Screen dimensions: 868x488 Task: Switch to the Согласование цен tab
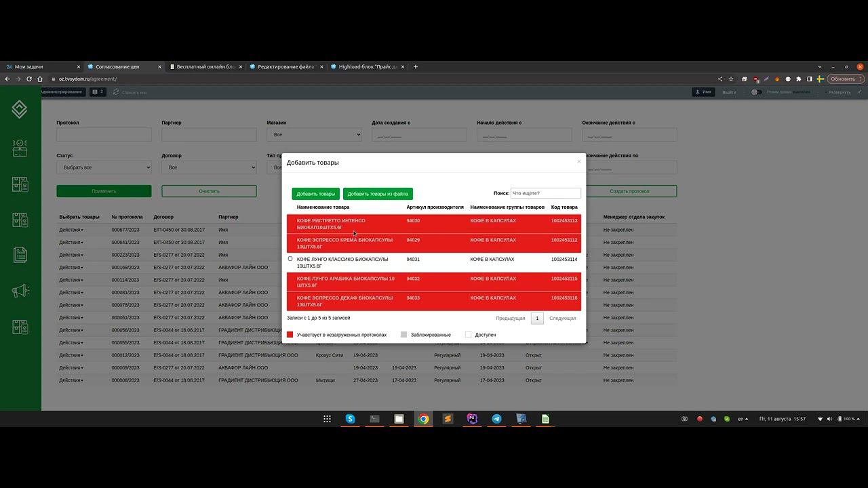pyautogui.click(x=123, y=66)
